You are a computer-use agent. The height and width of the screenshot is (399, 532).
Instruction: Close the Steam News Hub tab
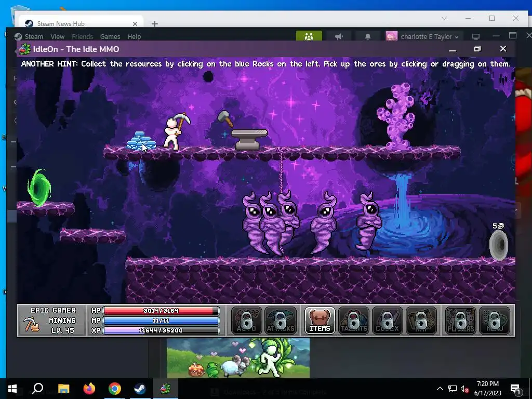click(135, 24)
